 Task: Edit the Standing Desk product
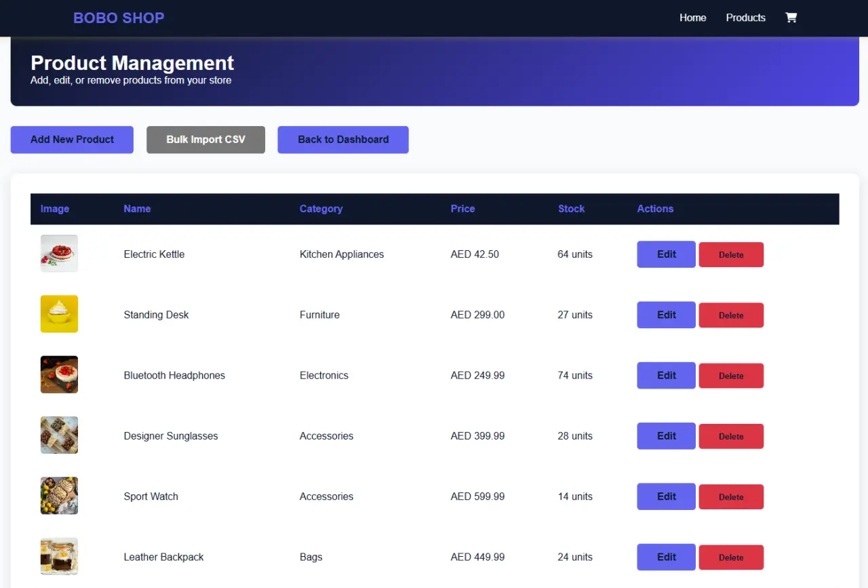666,315
